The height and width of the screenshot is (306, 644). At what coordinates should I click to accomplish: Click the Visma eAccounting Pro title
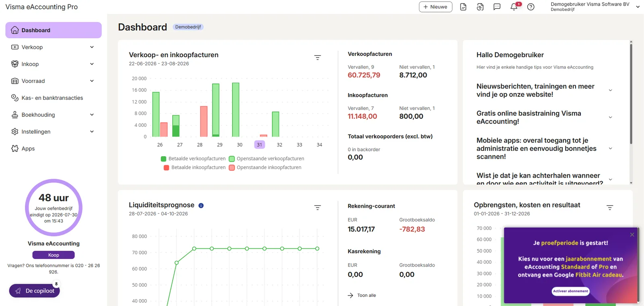41,7
